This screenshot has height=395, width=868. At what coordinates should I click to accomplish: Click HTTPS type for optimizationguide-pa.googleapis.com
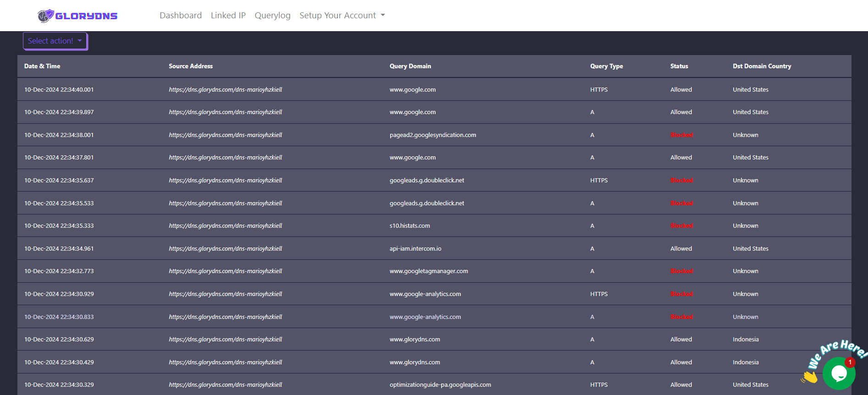599,385
